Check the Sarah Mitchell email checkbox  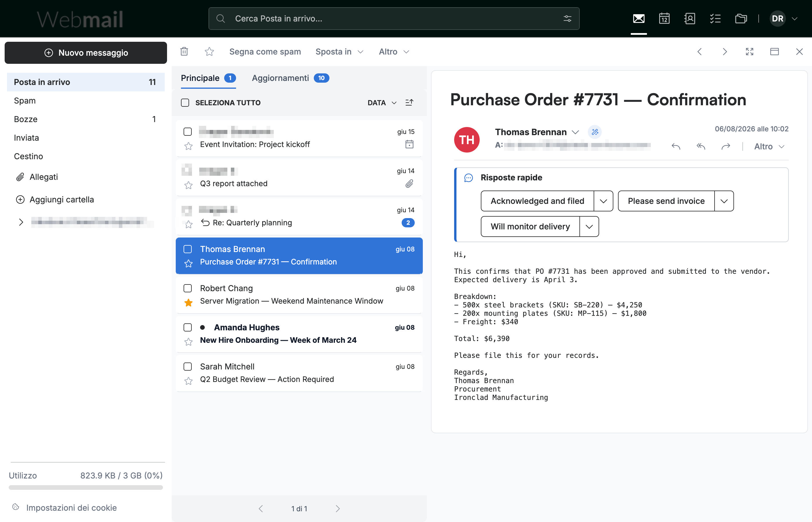coord(187,367)
